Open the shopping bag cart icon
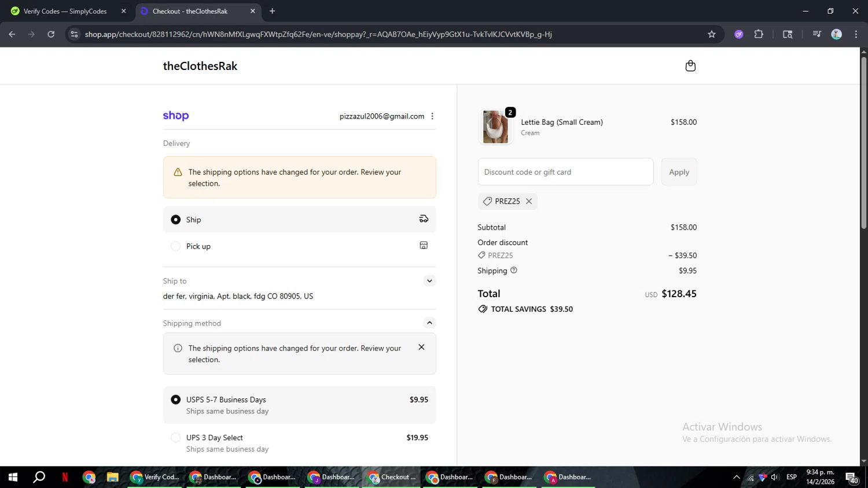 (x=690, y=66)
